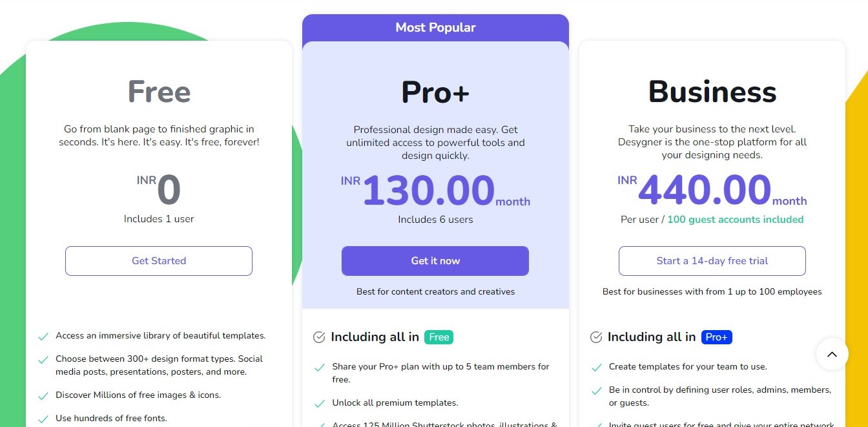Viewport: 868px width, 427px height.
Task: Click the checkmark beside Discover Millions of free images
Action: click(43, 396)
